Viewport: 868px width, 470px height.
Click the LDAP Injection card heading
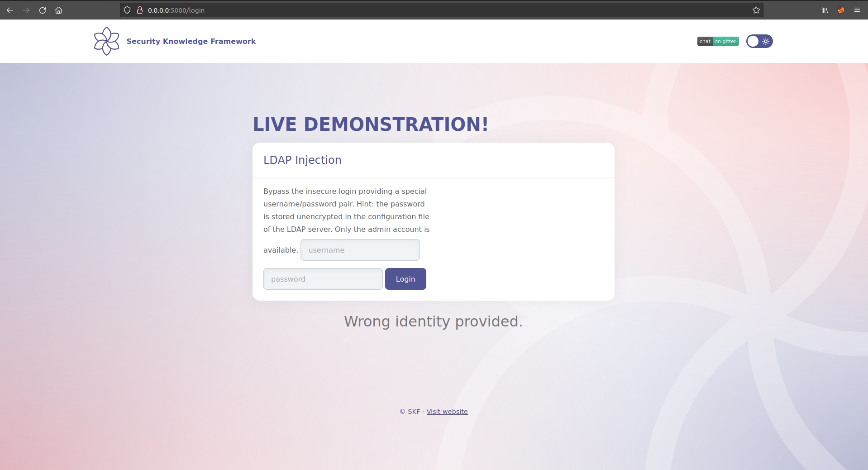point(302,160)
